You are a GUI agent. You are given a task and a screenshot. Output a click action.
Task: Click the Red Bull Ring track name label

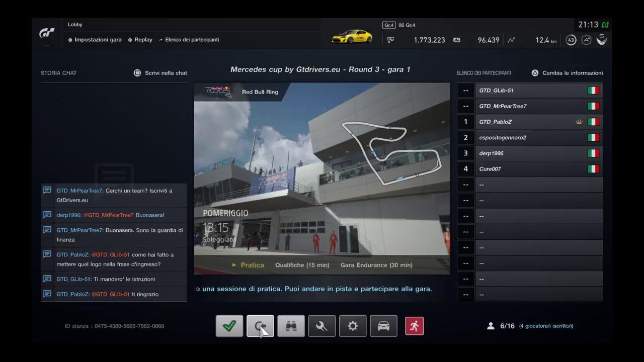(260, 92)
